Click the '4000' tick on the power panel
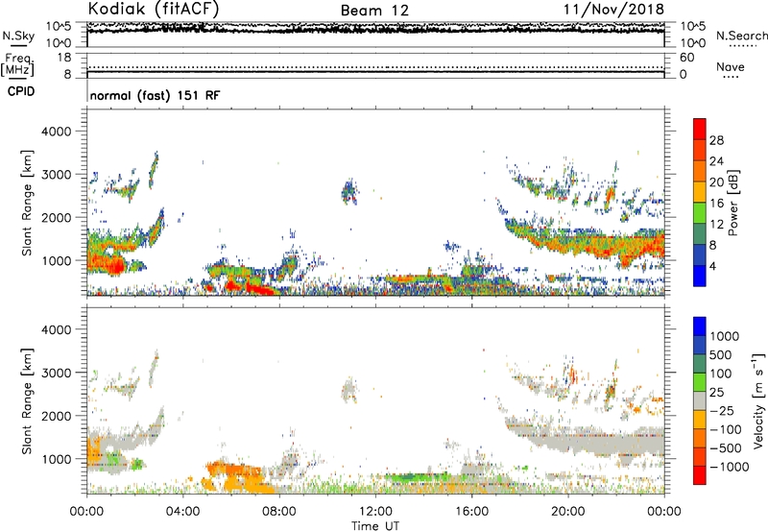This screenshot has width=768, height=532. pyautogui.click(x=56, y=132)
